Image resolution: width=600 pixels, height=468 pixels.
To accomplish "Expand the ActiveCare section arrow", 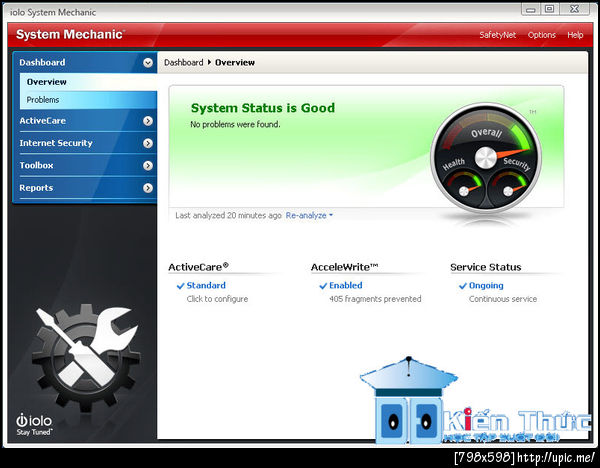I will [148, 121].
